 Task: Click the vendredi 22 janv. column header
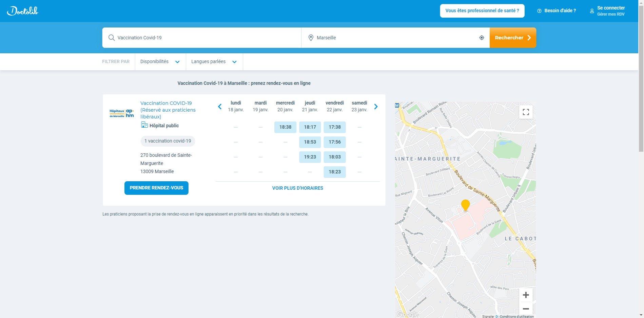[x=335, y=106]
